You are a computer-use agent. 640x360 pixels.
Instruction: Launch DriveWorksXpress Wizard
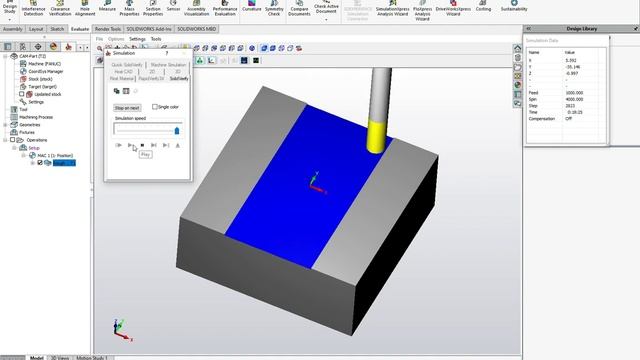coord(453,8)
